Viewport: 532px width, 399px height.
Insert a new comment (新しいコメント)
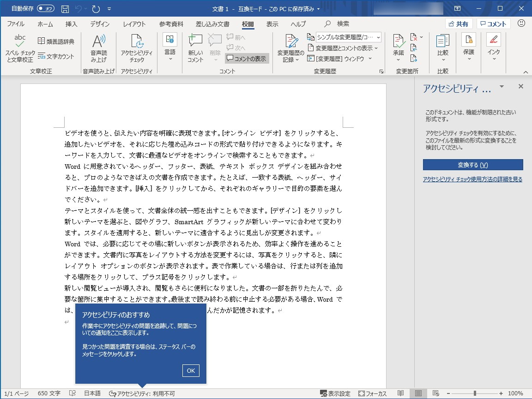195,48
